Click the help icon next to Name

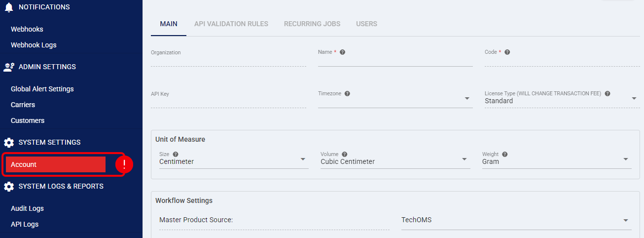[342, 52]
